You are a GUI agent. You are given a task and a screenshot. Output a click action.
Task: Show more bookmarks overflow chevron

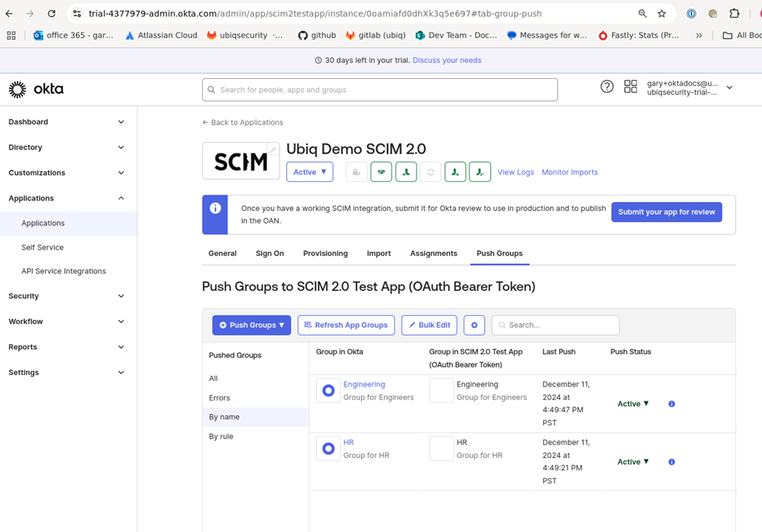click(699, 36)
